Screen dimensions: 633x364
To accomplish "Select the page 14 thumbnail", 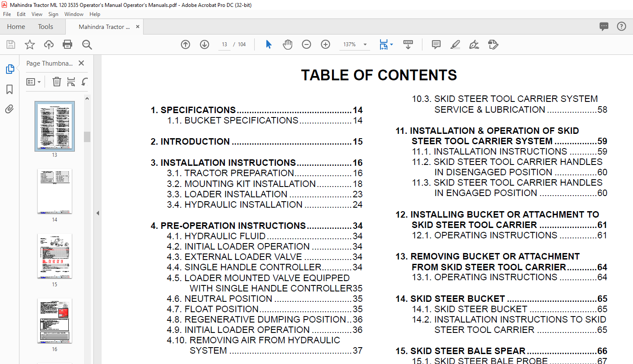I will [x=54, y=191].
